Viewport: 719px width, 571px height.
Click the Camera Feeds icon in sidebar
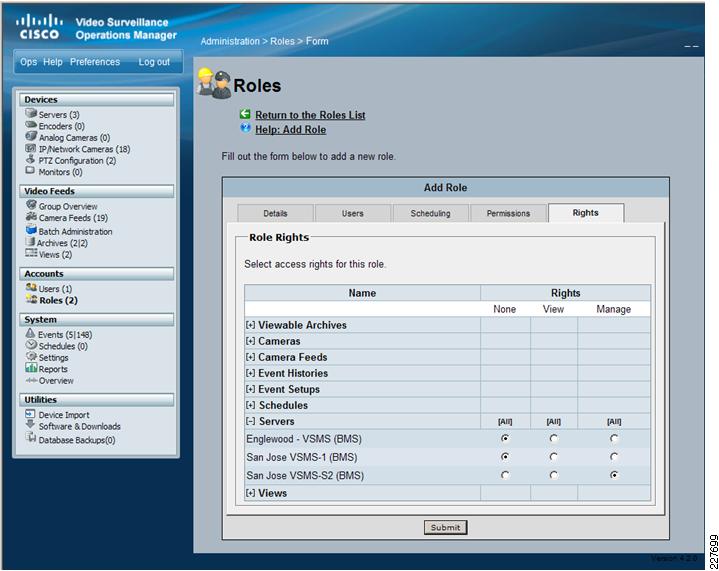tap(31, 216)
